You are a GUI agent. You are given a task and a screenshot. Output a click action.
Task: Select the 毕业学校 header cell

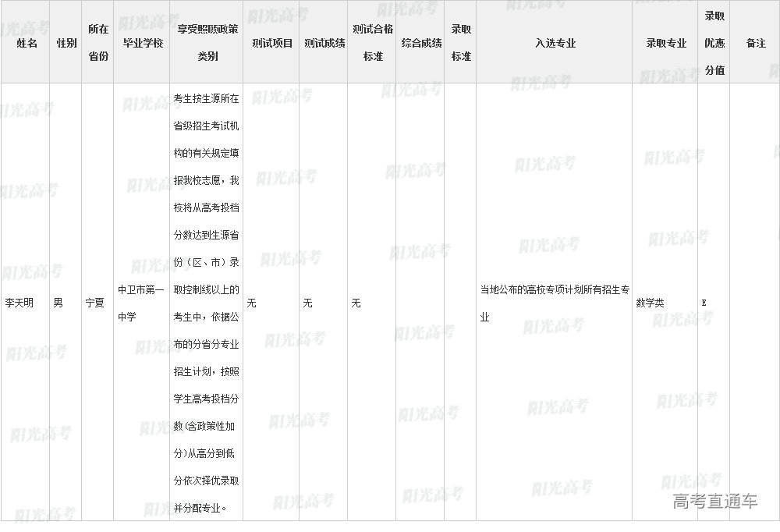point(143,43)
